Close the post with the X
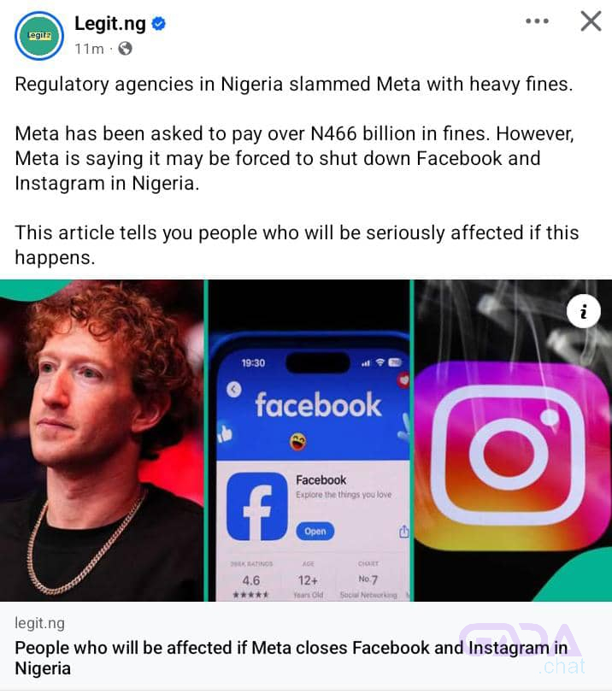The height and width of the screenshot is (700, 612). pos(591,21)
